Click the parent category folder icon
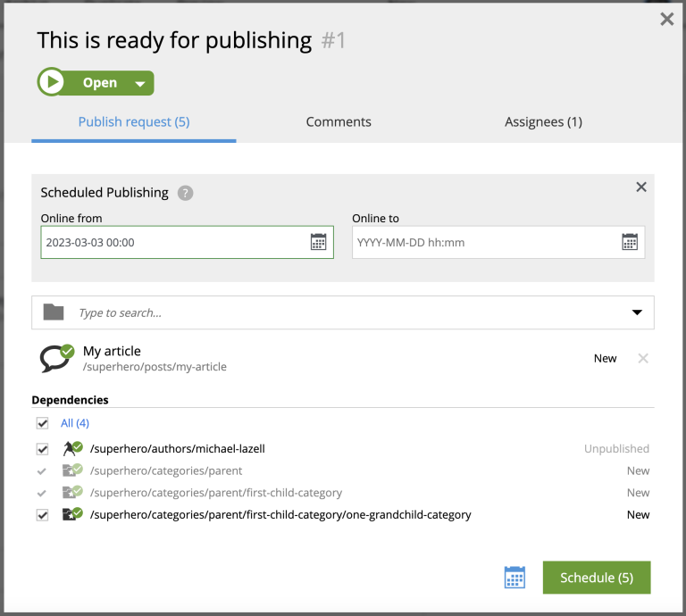The image size is (686, 616). [x=72, y=470]
